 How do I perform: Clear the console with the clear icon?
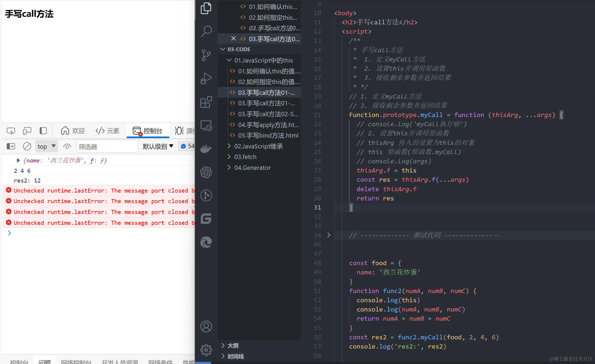tap(27, 147)
